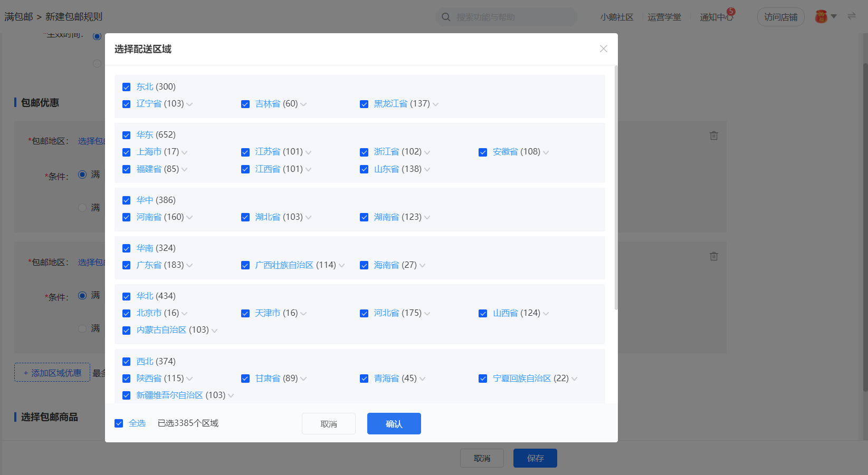Viewport: 868px width, 475px height.
Task: Click 添加区域优惠 button
Action: [52, 373]
